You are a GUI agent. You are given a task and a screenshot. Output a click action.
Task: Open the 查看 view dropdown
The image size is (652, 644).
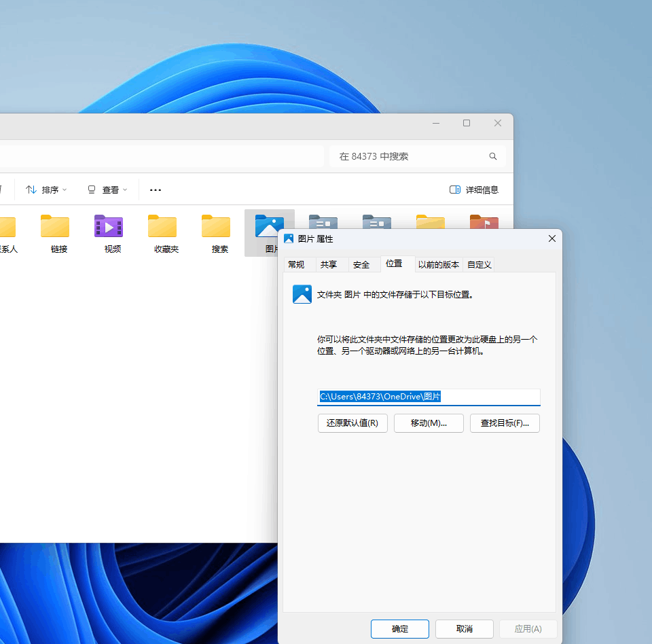coord(107,190)
